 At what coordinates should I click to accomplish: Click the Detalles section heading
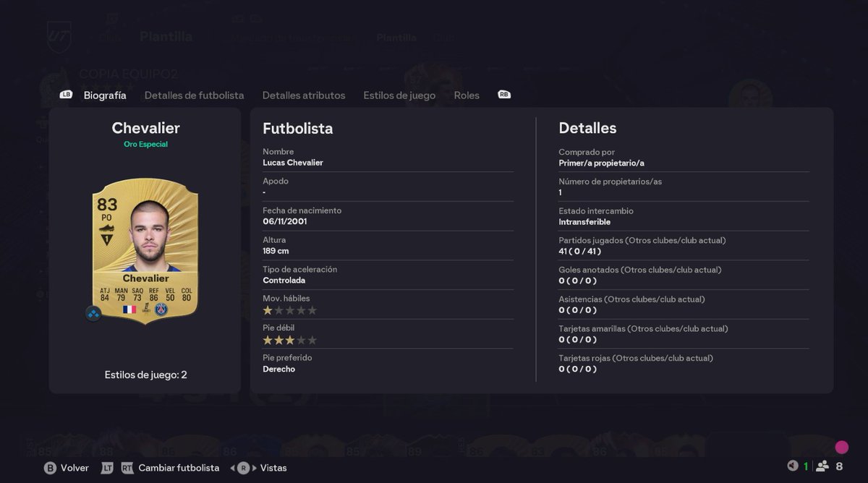[x=587, y=128]
